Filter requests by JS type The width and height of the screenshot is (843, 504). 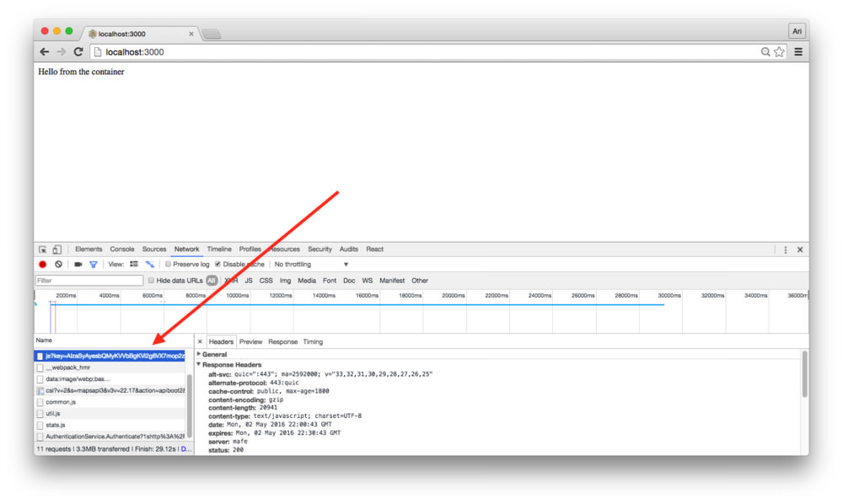click(x=248, y=281)
